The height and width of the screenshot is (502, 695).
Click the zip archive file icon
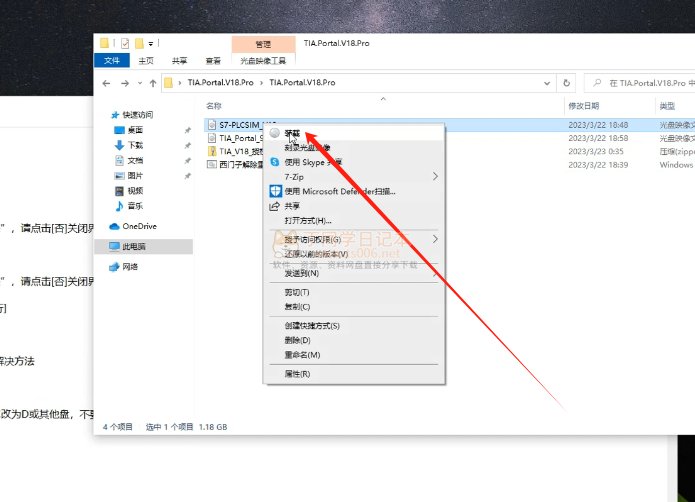(212, 152)
